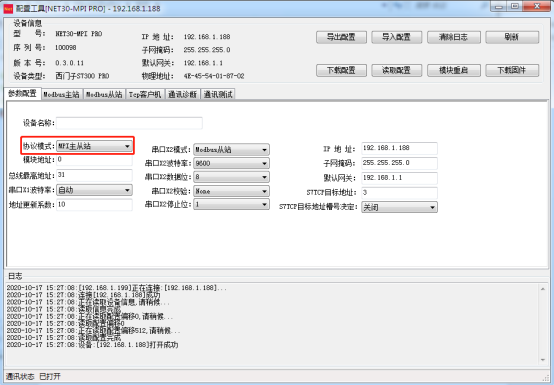The height and width of the screenshot is (385, 554).
Task: Select the 参数配置 tab
Action: [23, 94]
